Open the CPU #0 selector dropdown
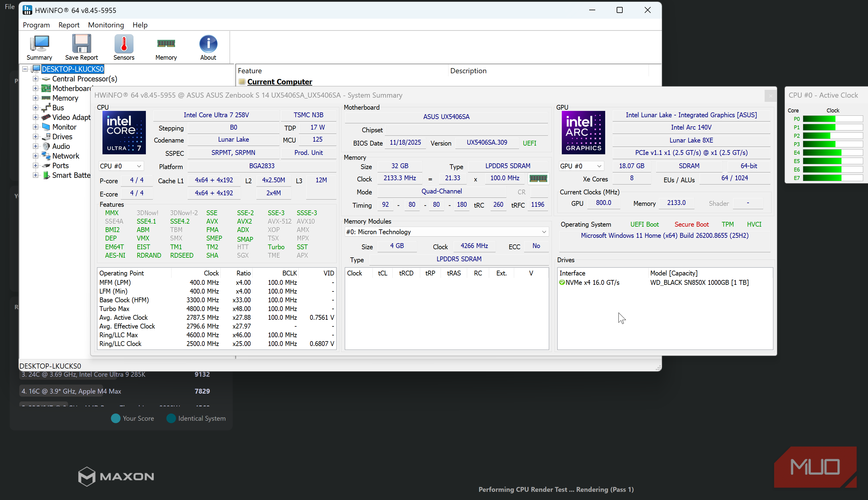Screen dimensions: 868x500 click(121, 166)
